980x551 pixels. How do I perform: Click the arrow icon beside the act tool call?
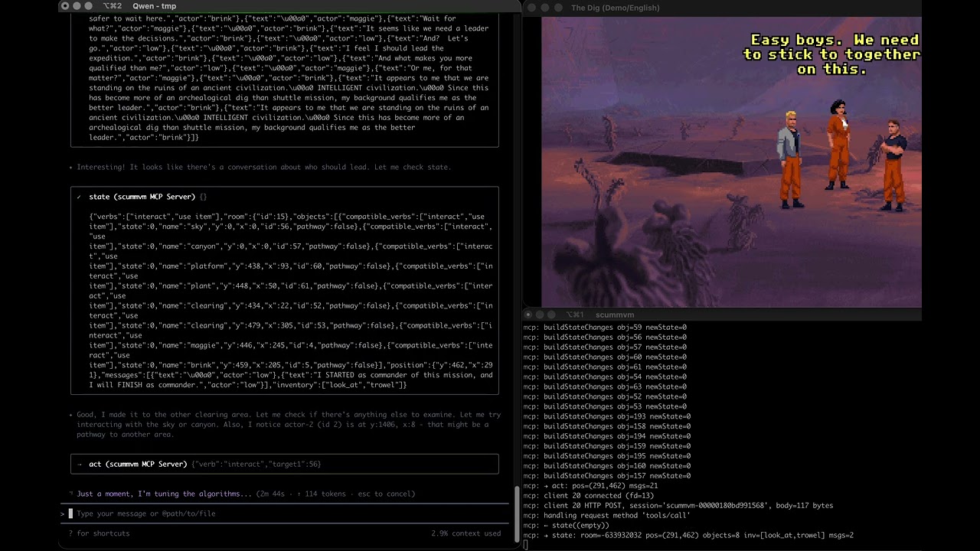click(x=80, y=464)
